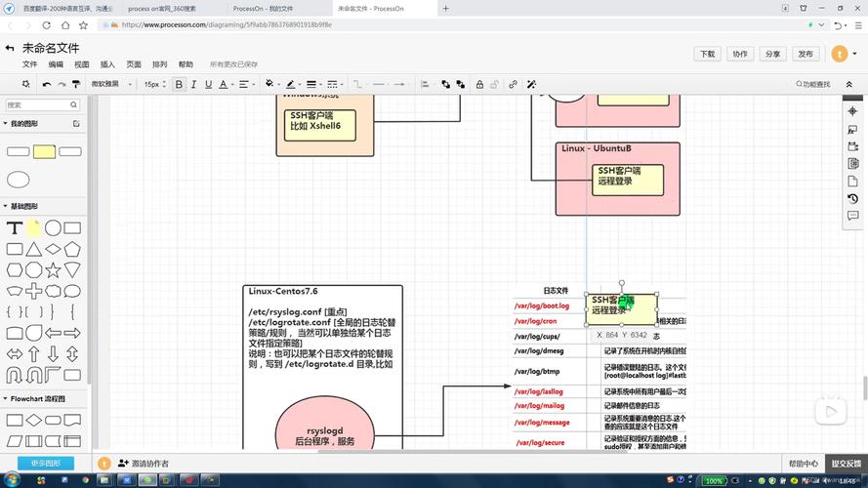
Task: Send the selected shape to back
Action: tap(461, 84)
